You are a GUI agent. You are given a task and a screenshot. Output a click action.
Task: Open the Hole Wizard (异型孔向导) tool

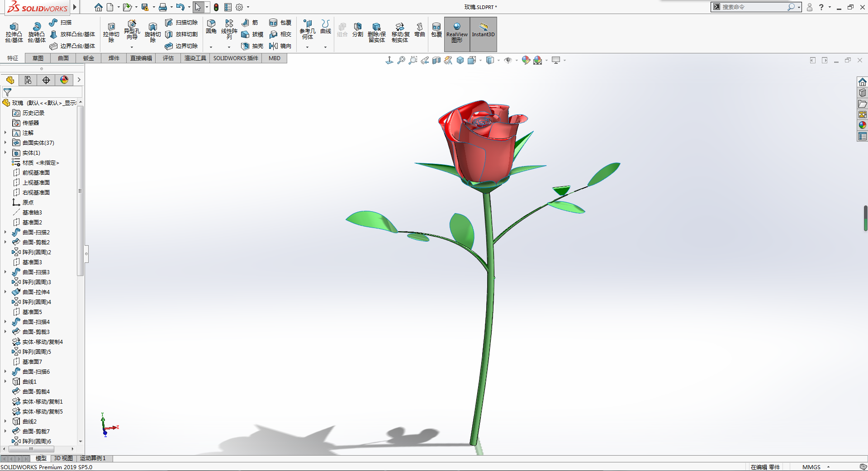coord(132,30)
